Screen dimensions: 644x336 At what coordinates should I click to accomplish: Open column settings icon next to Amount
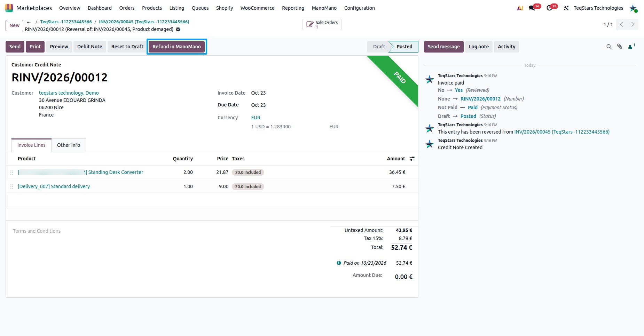click(x=412, y=159)
